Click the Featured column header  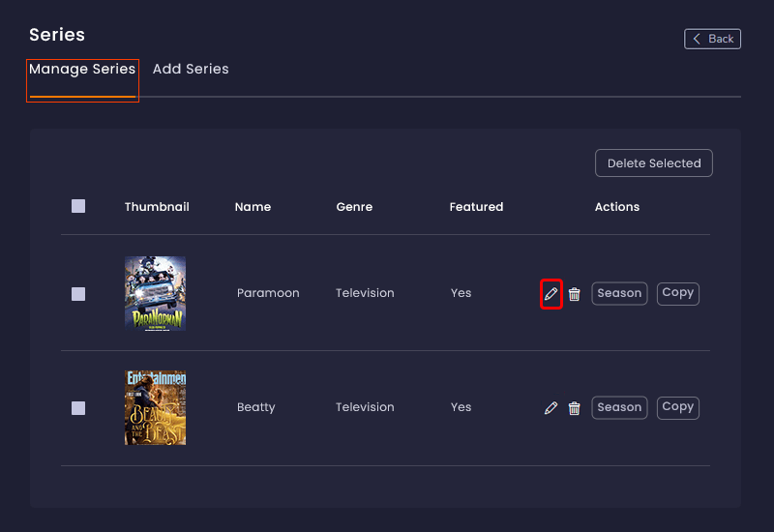coord(476,207)
